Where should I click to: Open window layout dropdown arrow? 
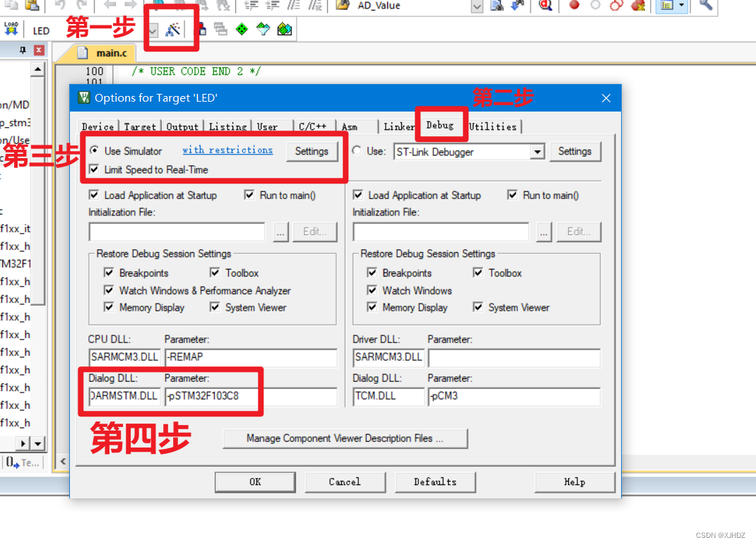(x=682, y=6)
